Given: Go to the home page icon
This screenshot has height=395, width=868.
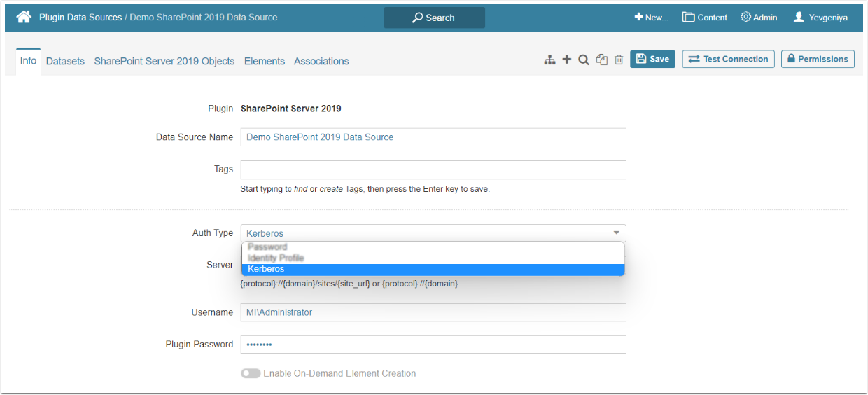Looking at the screenshot, I should coord(24,17).
